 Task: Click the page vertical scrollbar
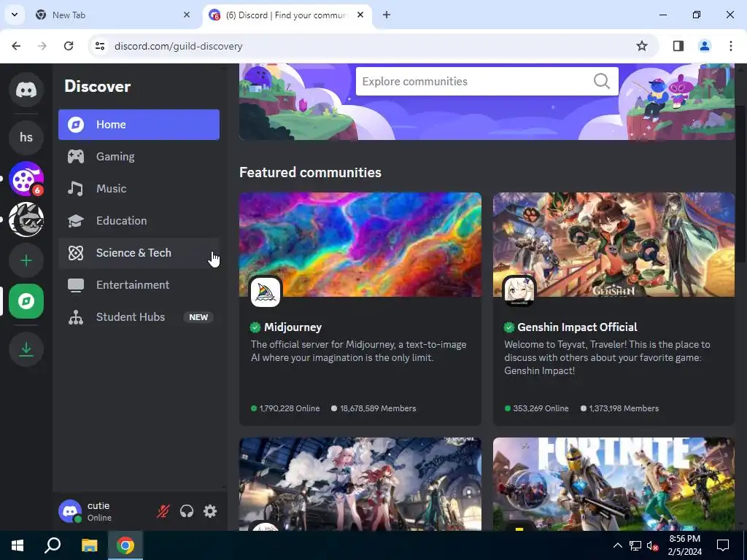coord(741,183)
